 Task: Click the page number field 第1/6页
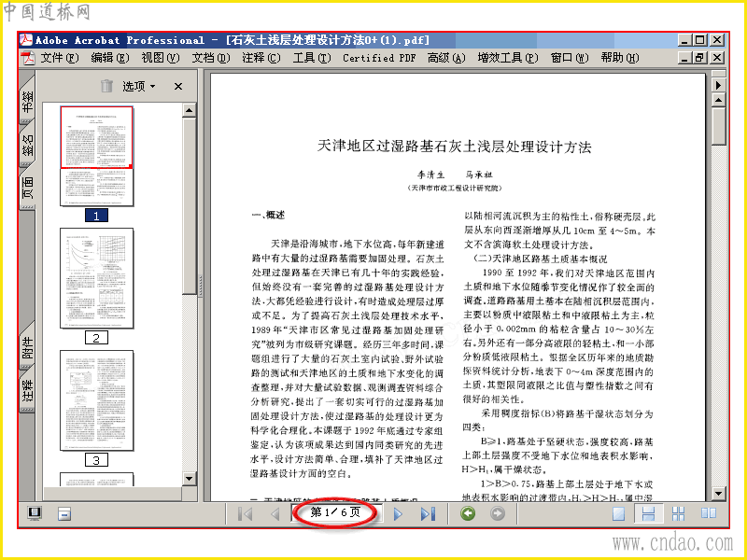(335, 512)
